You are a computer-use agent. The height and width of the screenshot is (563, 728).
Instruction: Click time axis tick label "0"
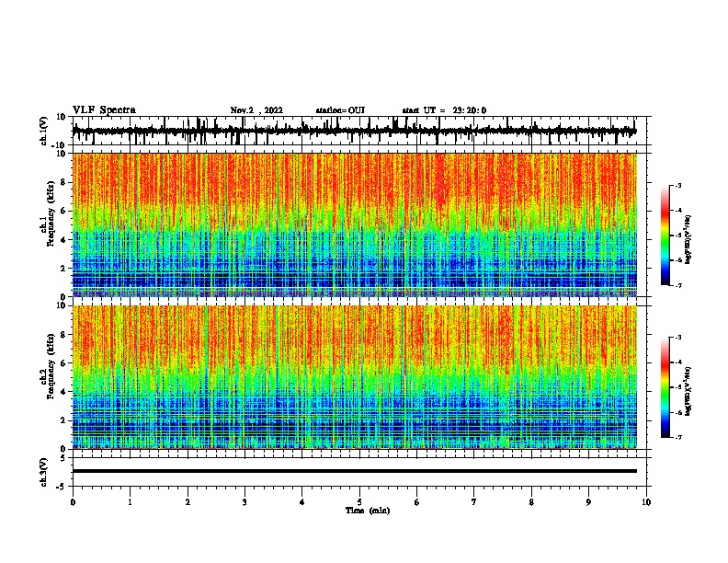tap(73, 502)
